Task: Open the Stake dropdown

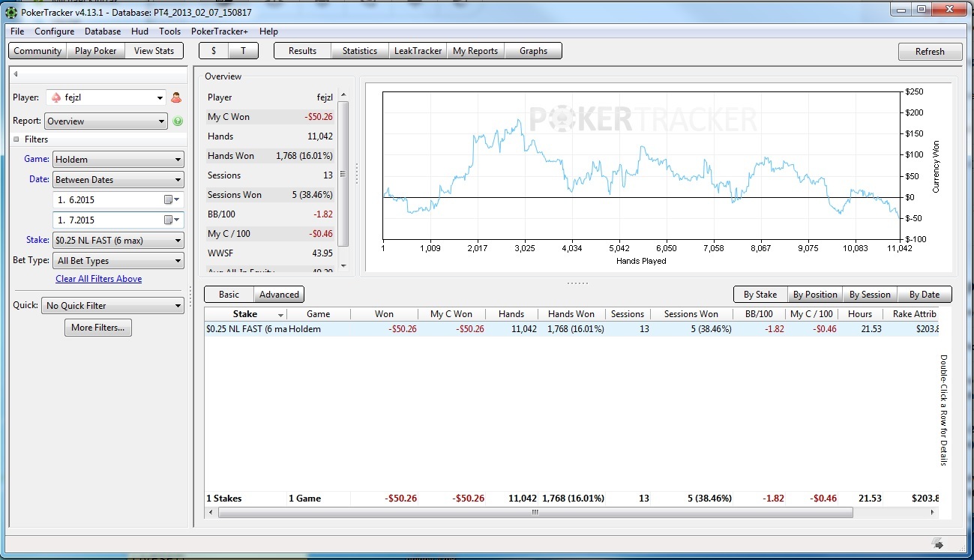Action: coord(118,241)
